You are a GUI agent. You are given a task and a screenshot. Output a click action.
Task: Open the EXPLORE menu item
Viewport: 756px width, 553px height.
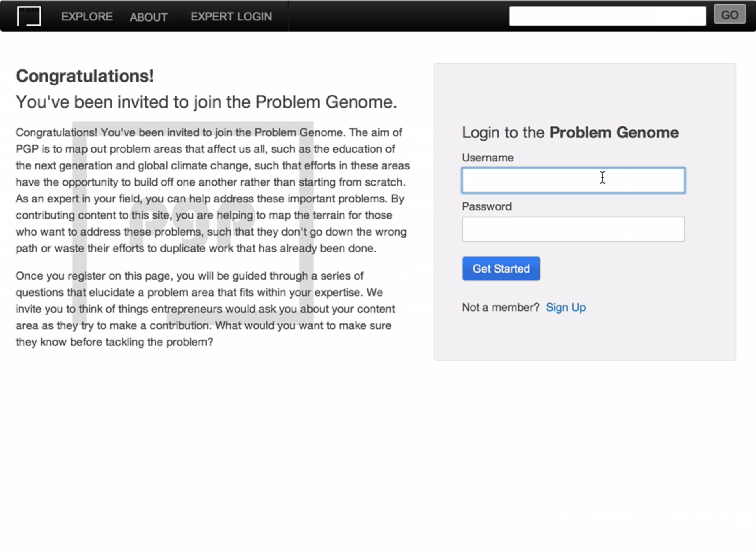pyautogui.click(x=87, y=17)
